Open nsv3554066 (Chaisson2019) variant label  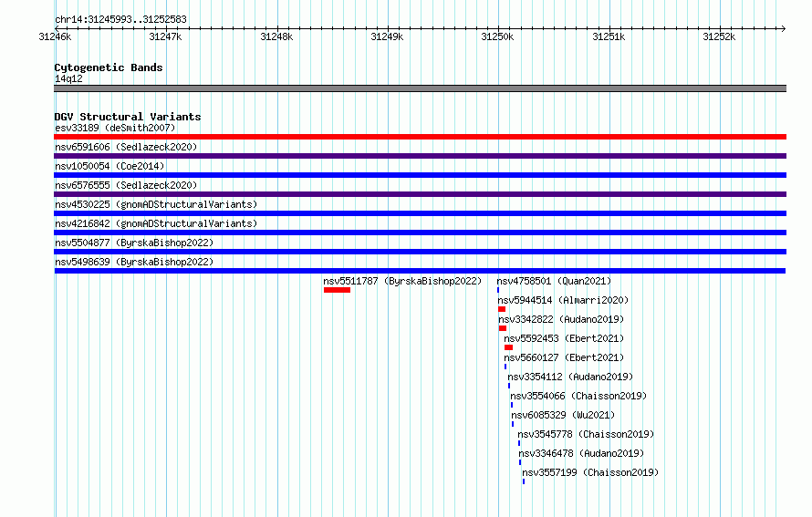point(578,396)
